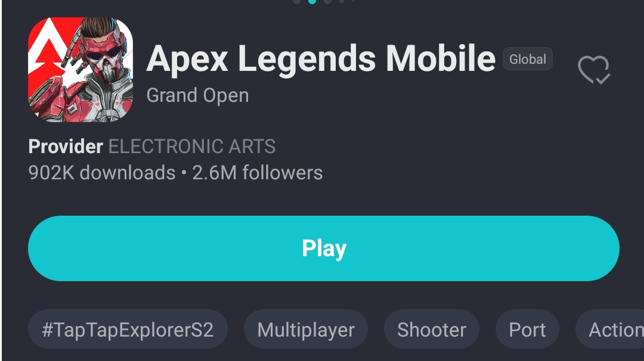Open the #TapTapExplorerS2 tag
644x361 pixels.
[128, 329]
